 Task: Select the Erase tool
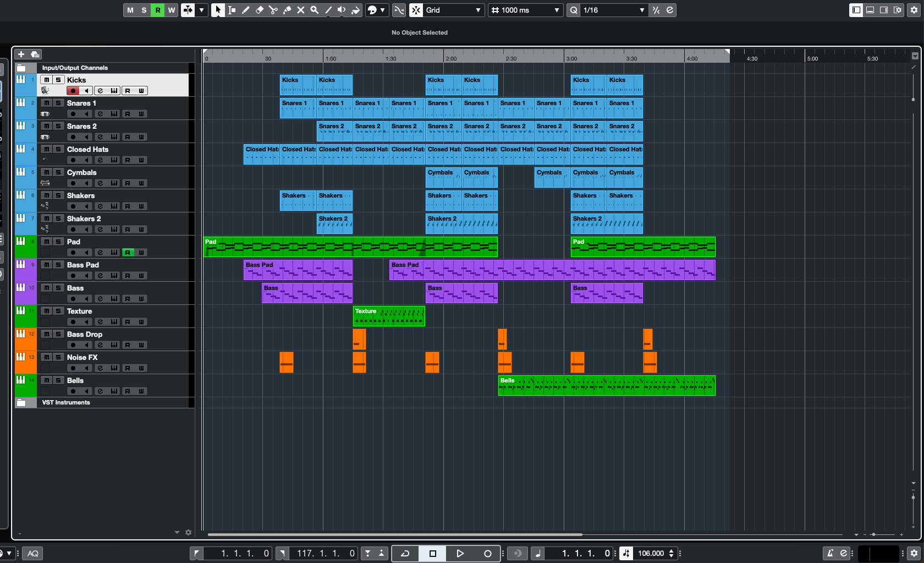click(x=260, y=10)
